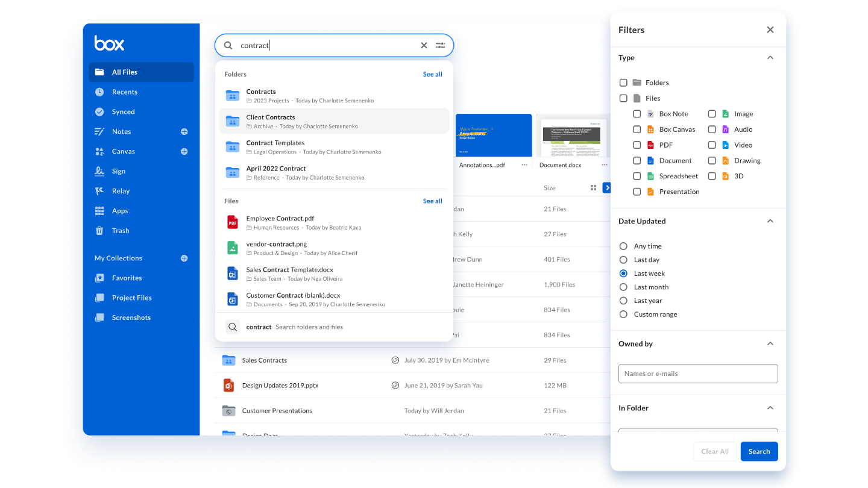Create new collection with plus icon

click(184, 258)
